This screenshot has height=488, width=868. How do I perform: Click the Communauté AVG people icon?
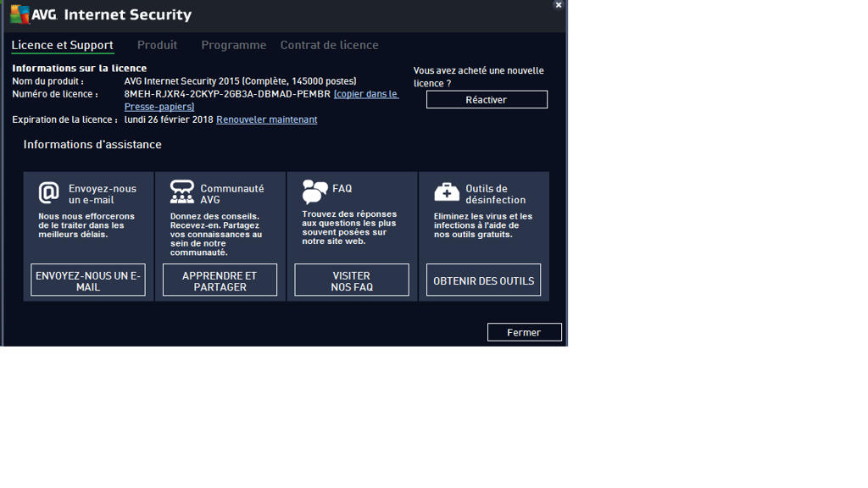(x=182, y=191)
